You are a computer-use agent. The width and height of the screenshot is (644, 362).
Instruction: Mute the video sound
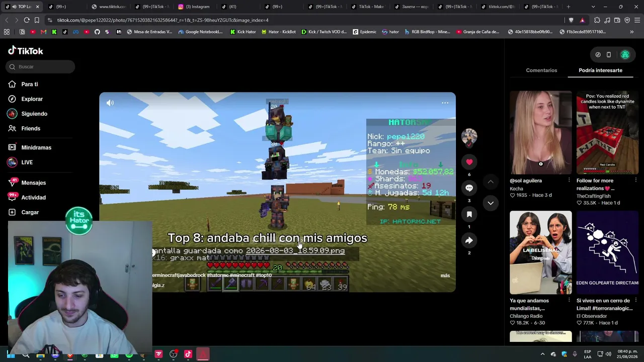tap(110, 103)
